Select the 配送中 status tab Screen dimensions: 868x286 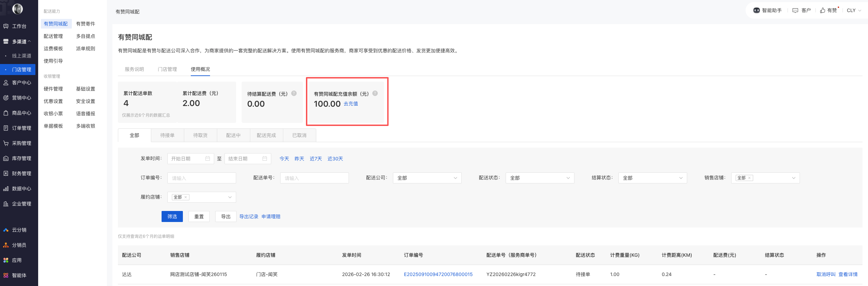pyautogui.click(x=233, y=135)
